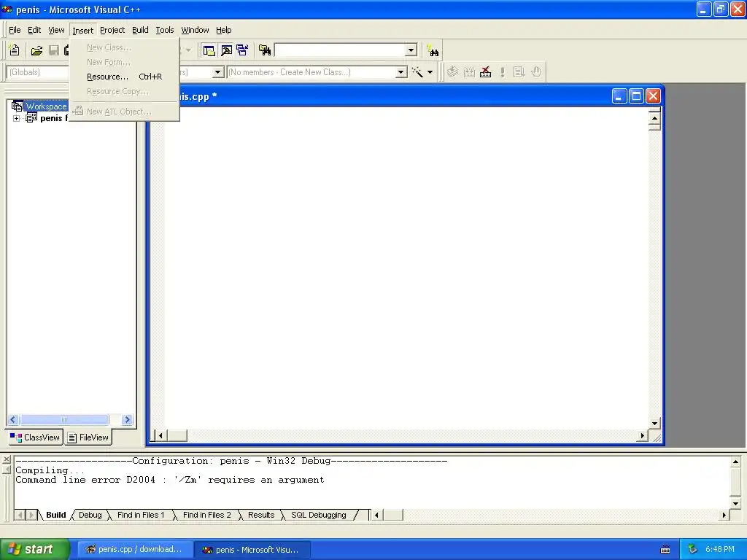
Task: Click the Execute Program exclamation icon
Action: click(x=502, y=72)
